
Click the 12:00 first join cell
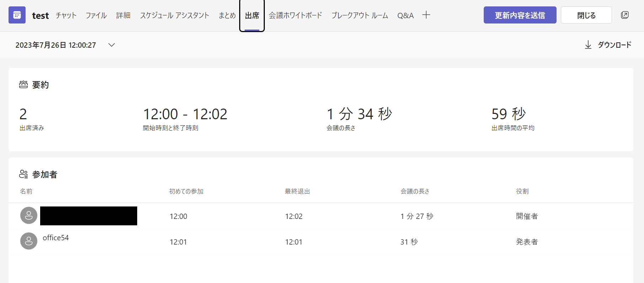point(178,216)
